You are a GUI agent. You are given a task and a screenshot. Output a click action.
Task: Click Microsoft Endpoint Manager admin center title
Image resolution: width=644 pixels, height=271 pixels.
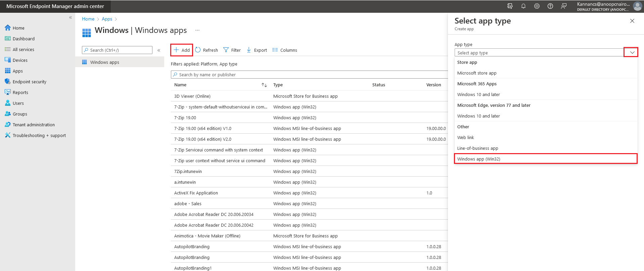(x=55, y=6)
